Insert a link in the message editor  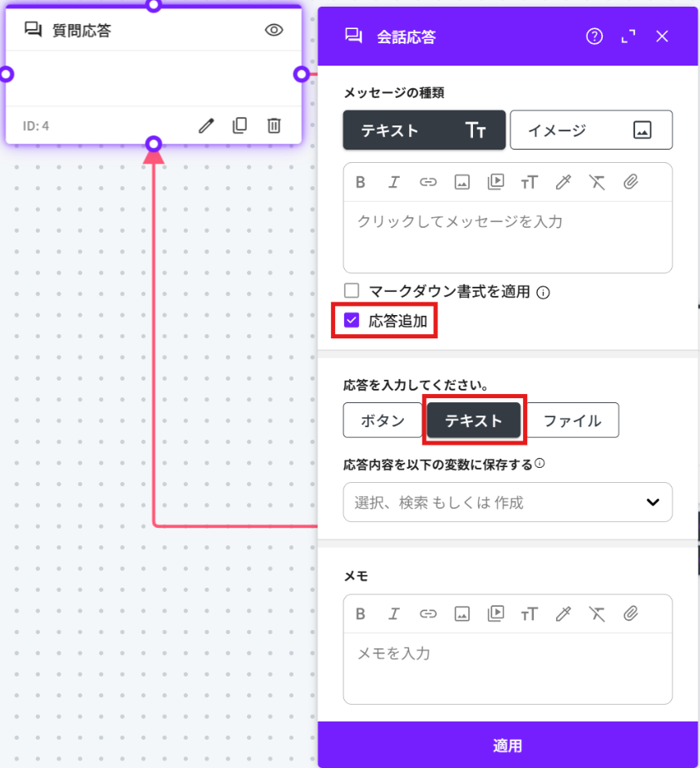coord(428,182)
